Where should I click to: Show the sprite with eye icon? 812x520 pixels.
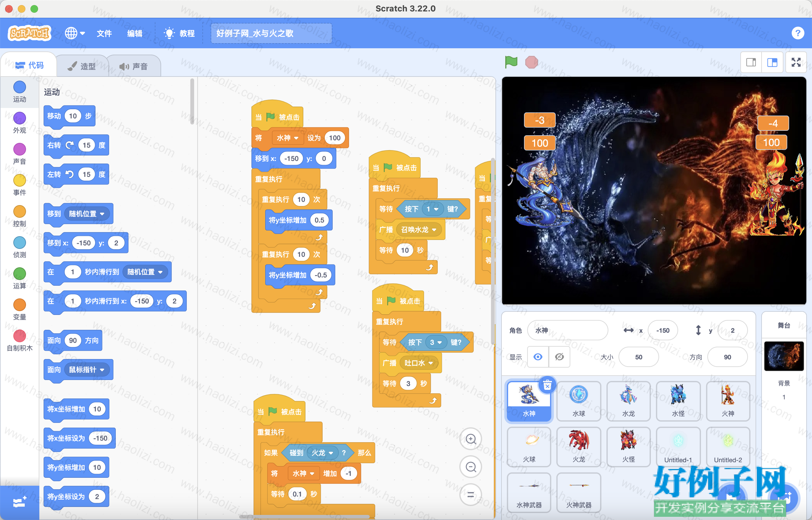pyautogui.click(x=538, y=357)
